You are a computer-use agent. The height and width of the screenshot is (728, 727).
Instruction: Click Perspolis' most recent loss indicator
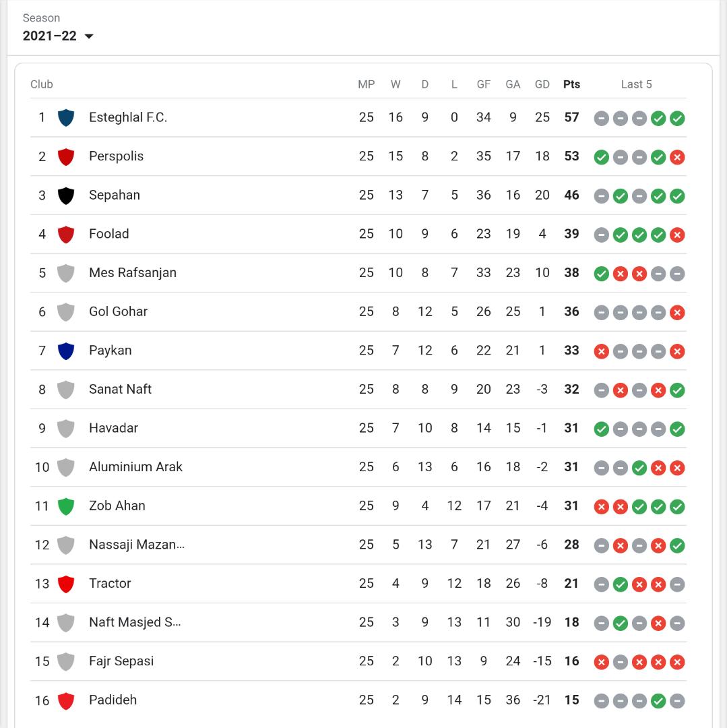point(677,157)
